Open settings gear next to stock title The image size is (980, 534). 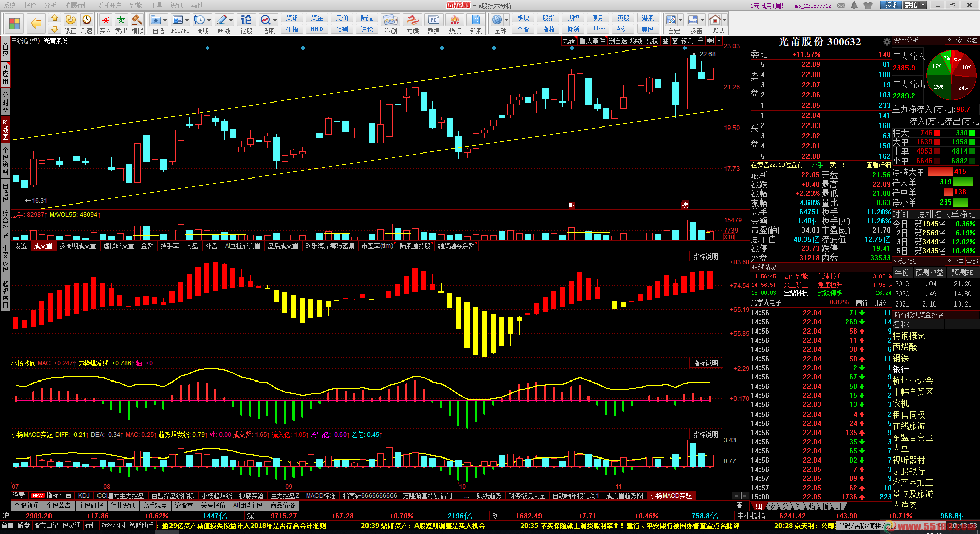coord(887,42)
